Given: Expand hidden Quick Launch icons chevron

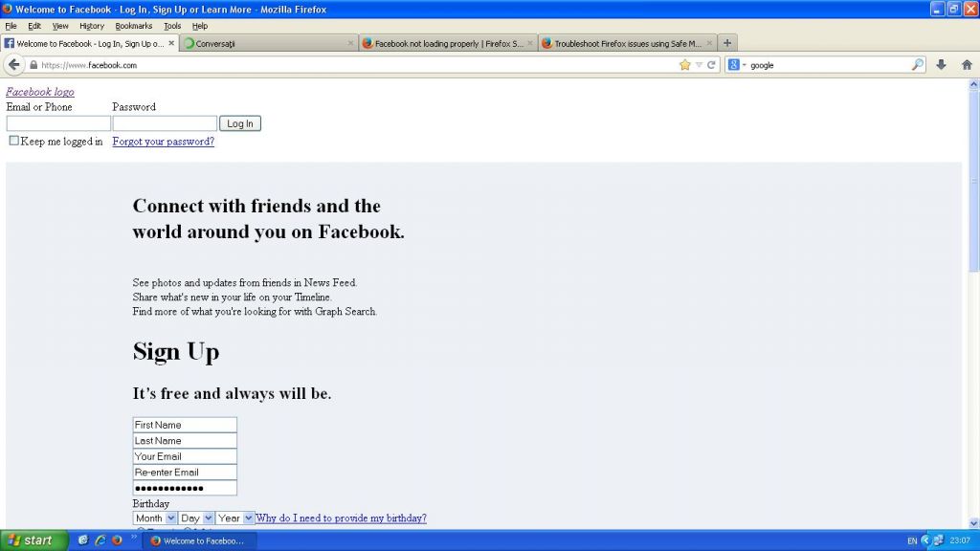Looking at the screenshot, I should [134, 537].
